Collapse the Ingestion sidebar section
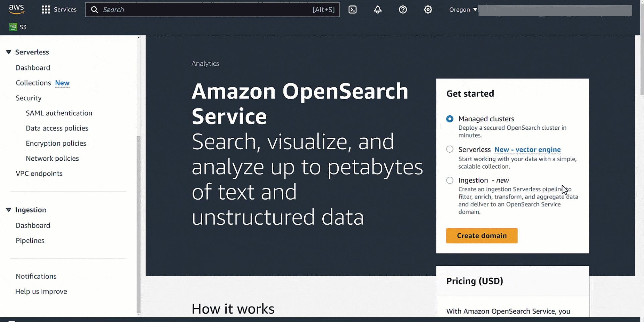Image resolution: width=644 pixels, height=322 pixels. click(9, 210)
